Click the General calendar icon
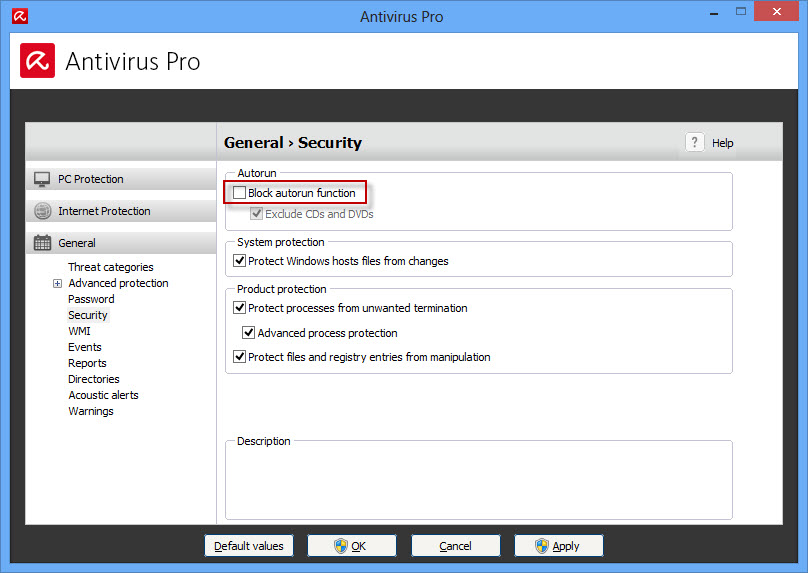 [x=42, y=243]
